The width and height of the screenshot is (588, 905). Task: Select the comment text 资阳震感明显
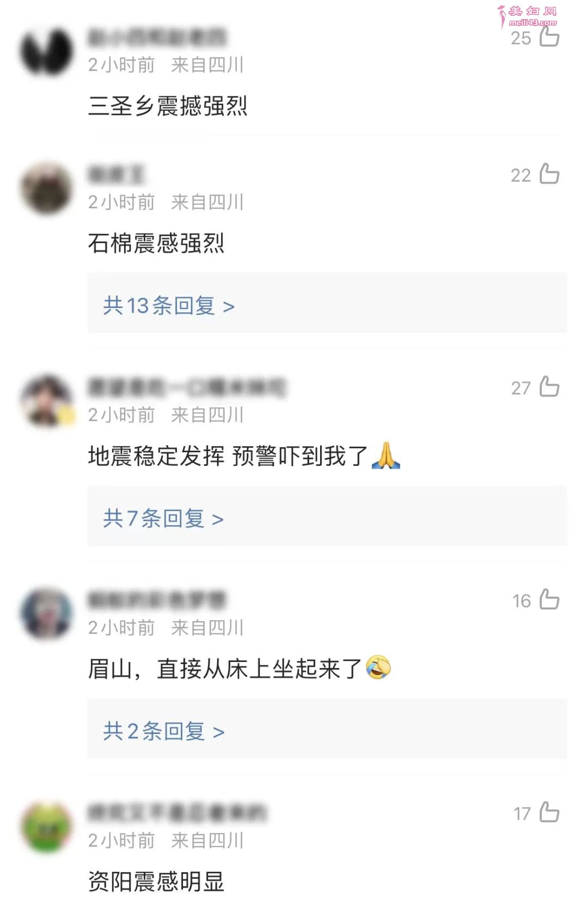[156, 881]
